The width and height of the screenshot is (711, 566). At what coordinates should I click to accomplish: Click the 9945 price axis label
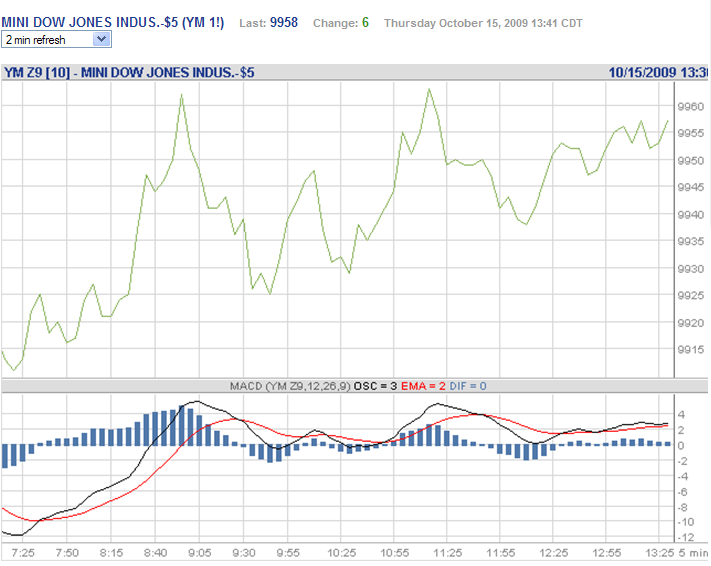click(691, 187)
